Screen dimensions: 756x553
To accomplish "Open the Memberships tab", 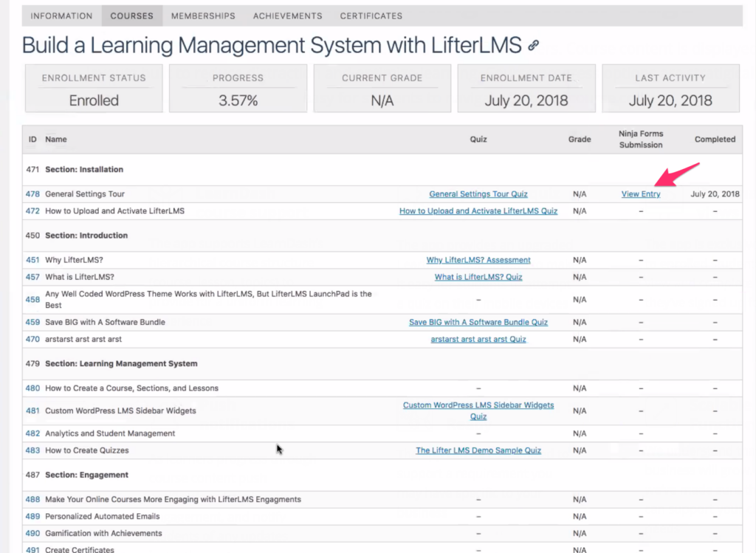I will point(203,16).
